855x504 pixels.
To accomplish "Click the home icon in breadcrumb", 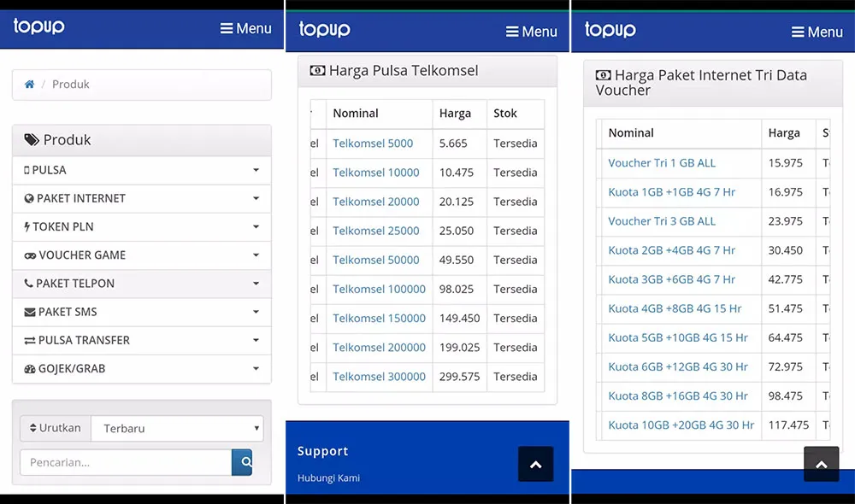I will 30,85.
